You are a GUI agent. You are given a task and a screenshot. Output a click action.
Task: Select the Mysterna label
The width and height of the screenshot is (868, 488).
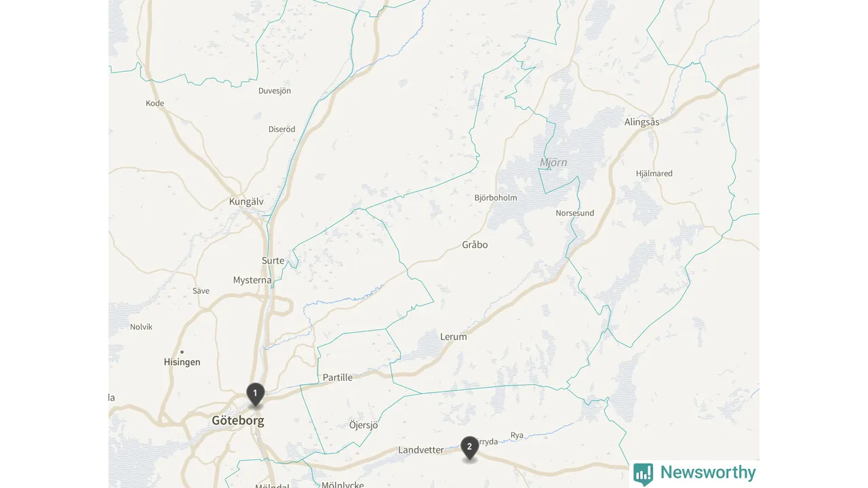pyautogui.click(x=252, y=280)
